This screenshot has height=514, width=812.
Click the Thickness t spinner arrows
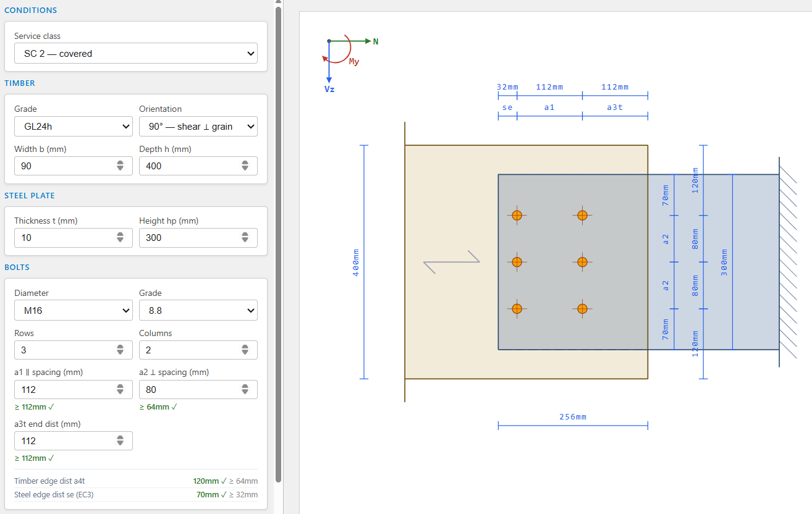[x=120, y=238]
